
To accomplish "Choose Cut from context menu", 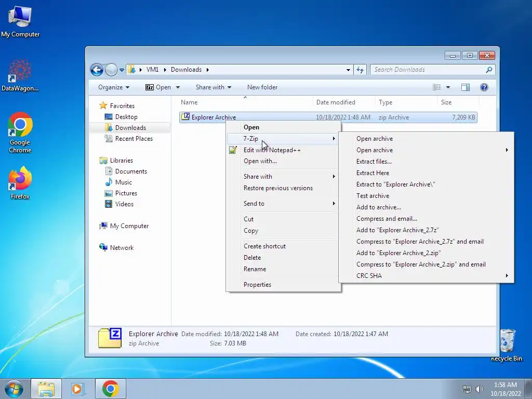I will 283,219.
